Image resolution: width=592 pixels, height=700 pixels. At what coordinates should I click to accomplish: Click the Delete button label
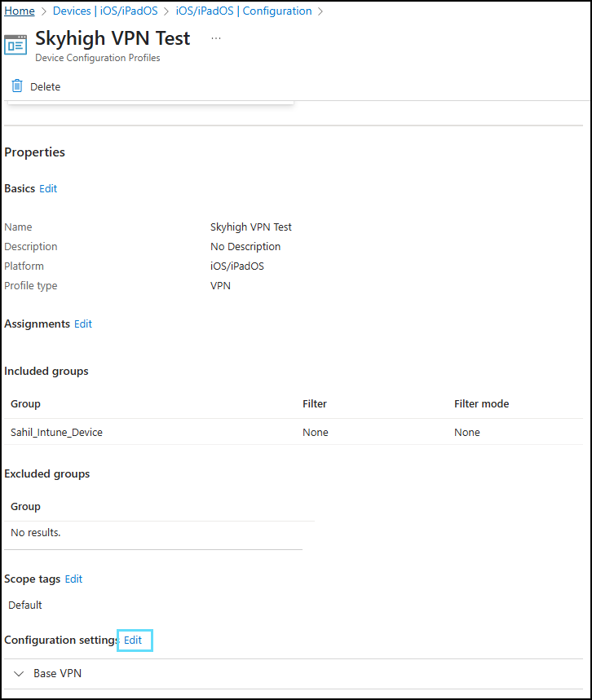coord(45,86)
